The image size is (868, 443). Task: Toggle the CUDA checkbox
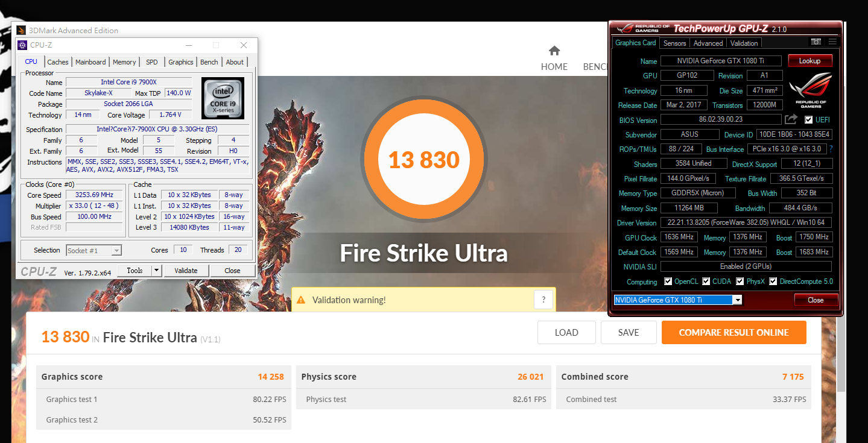[x=706, y=281]
